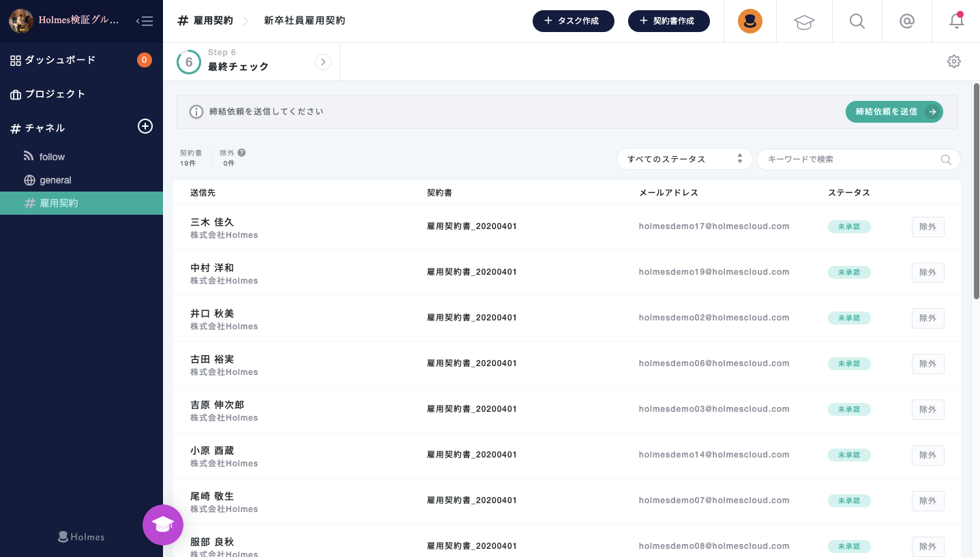Open the すべてのステータス status dropdown

tap(685, 159)
